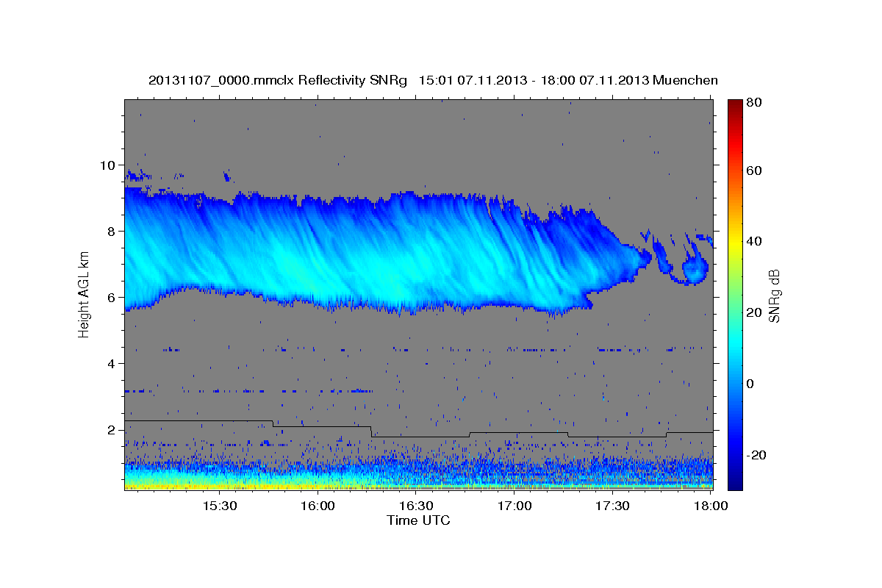Click the plot title text '20131107_0000.mmclx Reflectivity SNRg'

[x=278, y=80]
